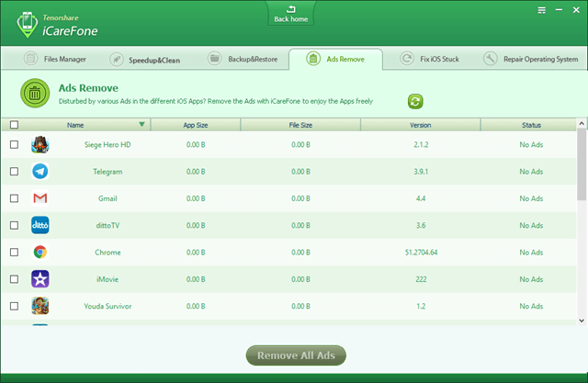Click the Youda Survivor app name
Screen dimensions: 588x383
click(107, 307)
